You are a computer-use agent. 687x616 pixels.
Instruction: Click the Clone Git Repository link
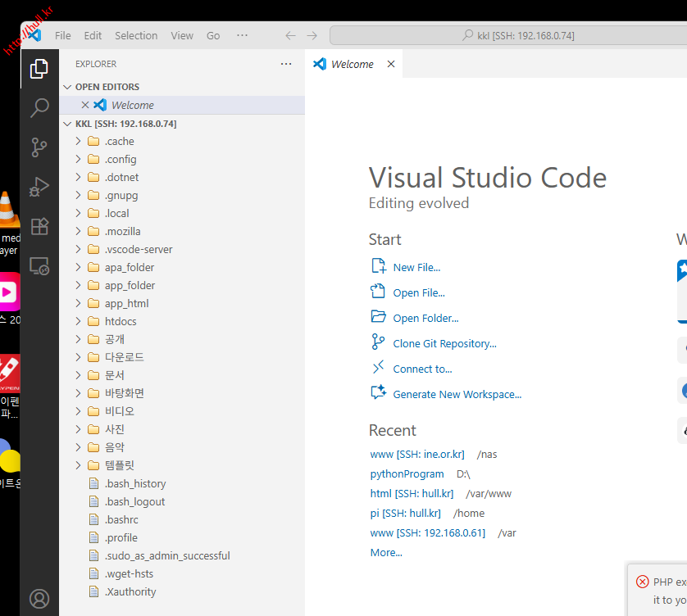tap(444, 344)
